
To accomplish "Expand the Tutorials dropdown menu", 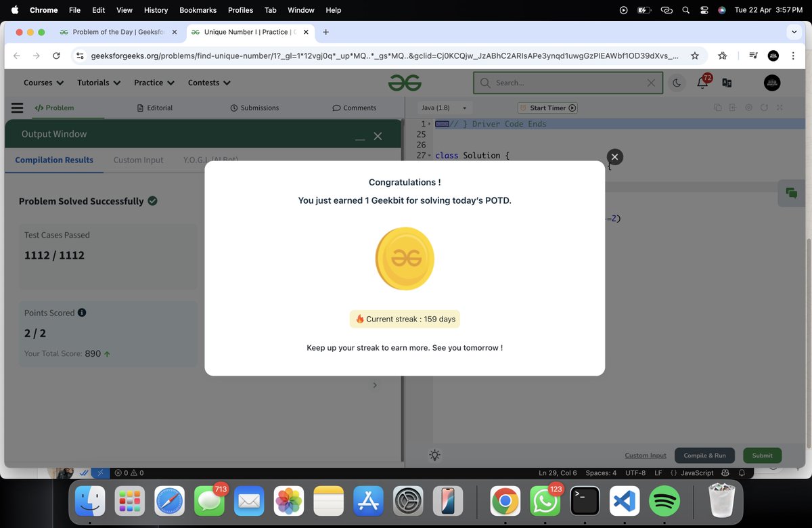I will pos(99,83).
